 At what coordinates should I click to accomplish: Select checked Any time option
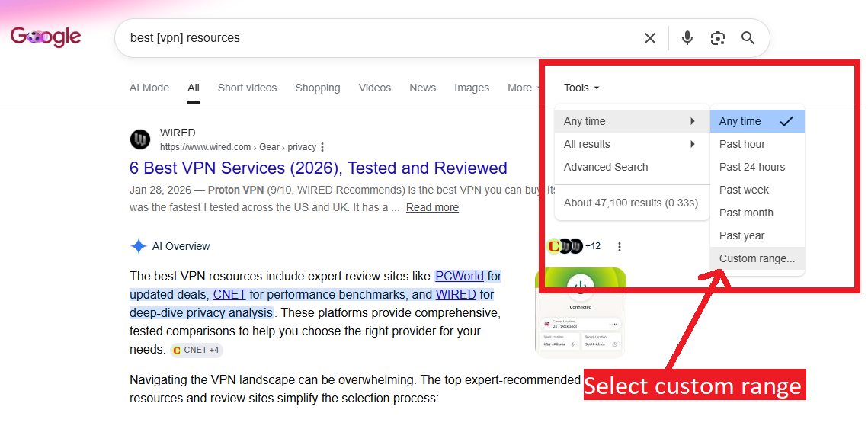click(x=757, y=121)
